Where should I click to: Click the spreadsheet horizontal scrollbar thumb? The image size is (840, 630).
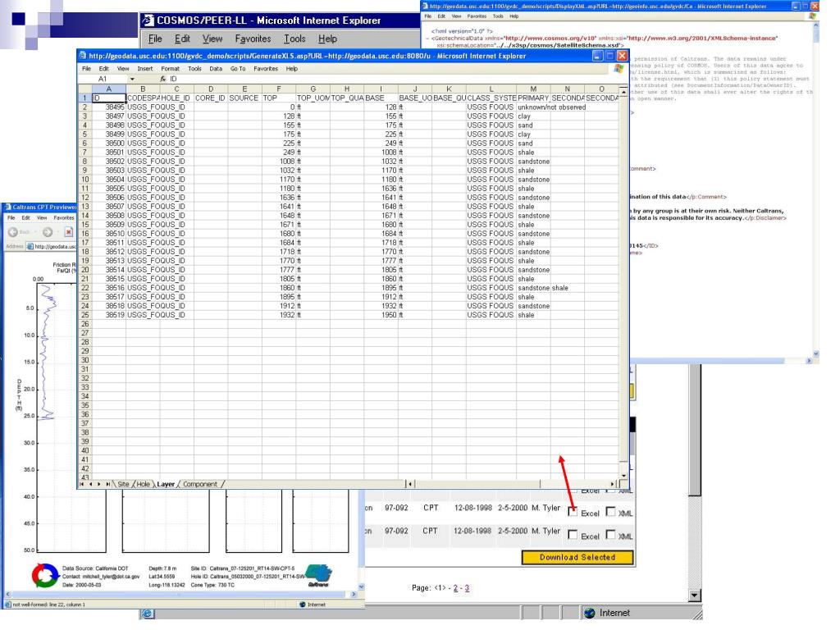click(477, 484)
